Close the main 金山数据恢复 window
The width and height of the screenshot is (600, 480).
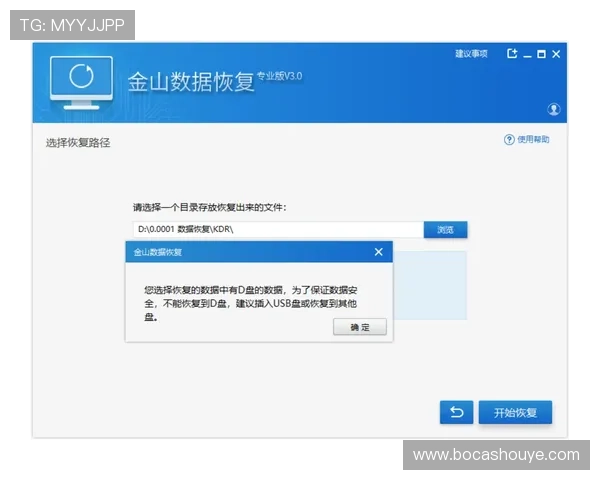tap(556, 54)
